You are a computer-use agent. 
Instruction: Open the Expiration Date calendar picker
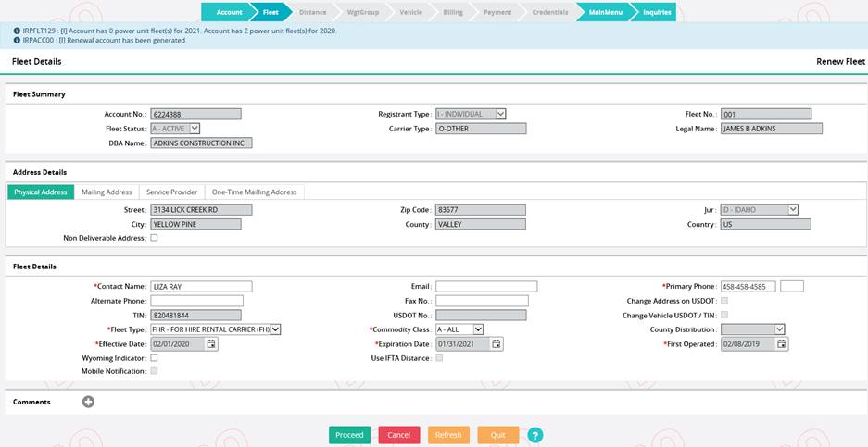[497, 343]
